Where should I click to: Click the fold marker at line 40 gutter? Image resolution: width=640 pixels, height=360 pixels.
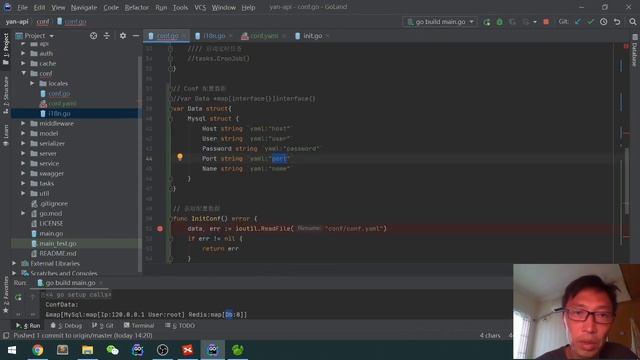point(171,118)
